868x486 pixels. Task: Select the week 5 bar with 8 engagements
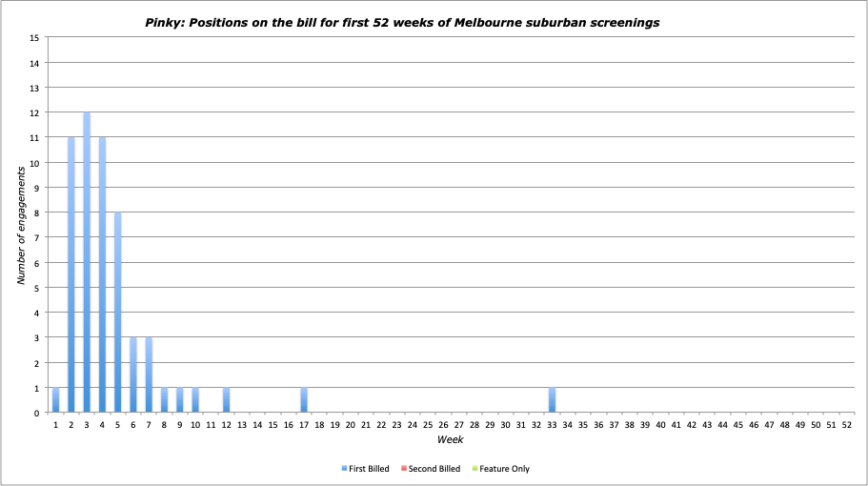118,313
